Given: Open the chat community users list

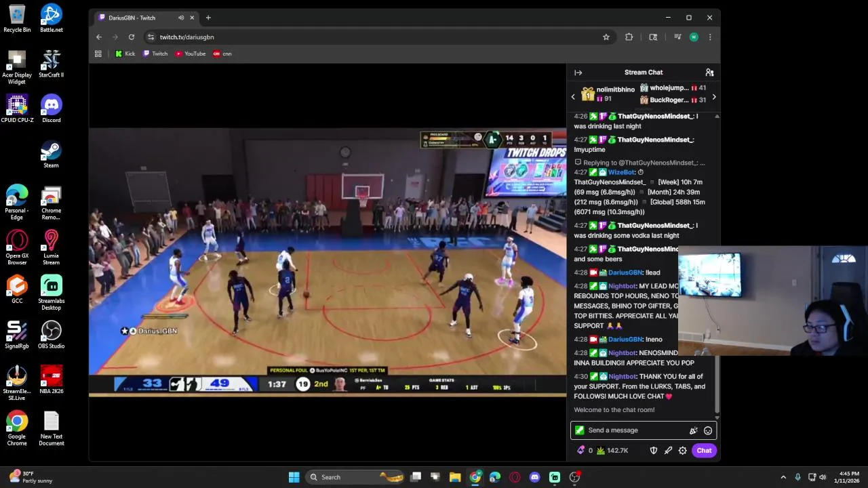Looking at the screenshot, I should click(x=709, y=73).
